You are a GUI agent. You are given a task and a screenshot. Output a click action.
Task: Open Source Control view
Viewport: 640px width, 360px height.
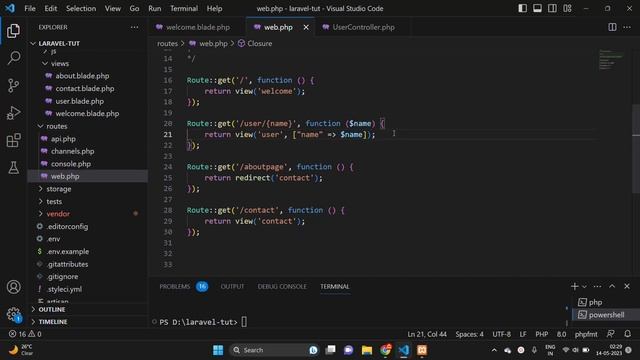click(13, 85)
